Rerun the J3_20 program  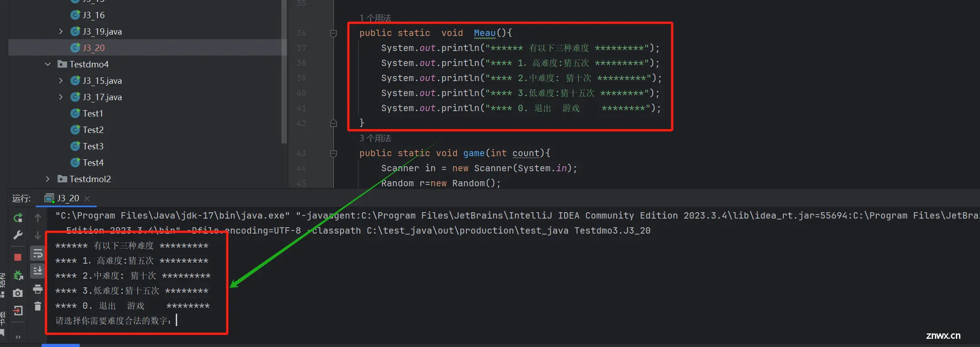pos(18,218)
